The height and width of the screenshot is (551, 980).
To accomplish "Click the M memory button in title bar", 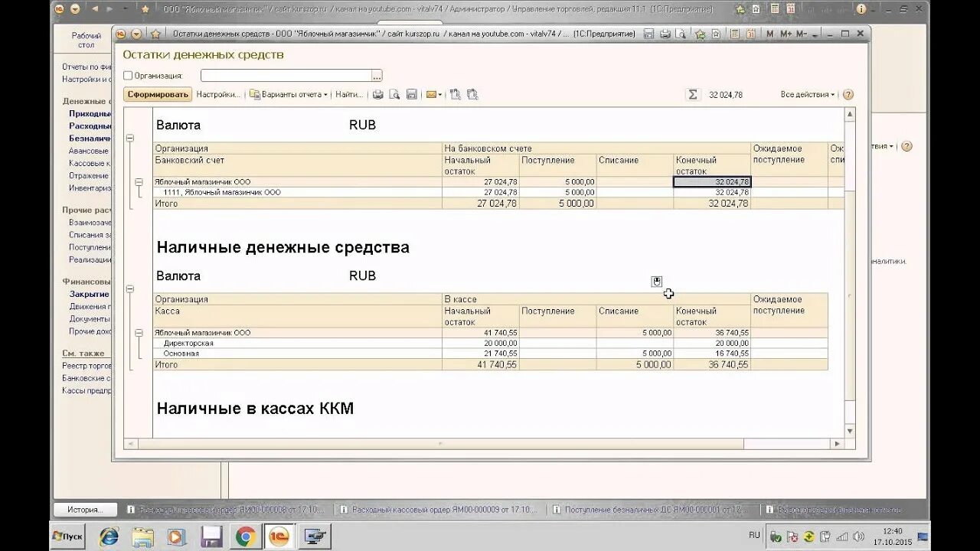I will [x=770, y=34].
